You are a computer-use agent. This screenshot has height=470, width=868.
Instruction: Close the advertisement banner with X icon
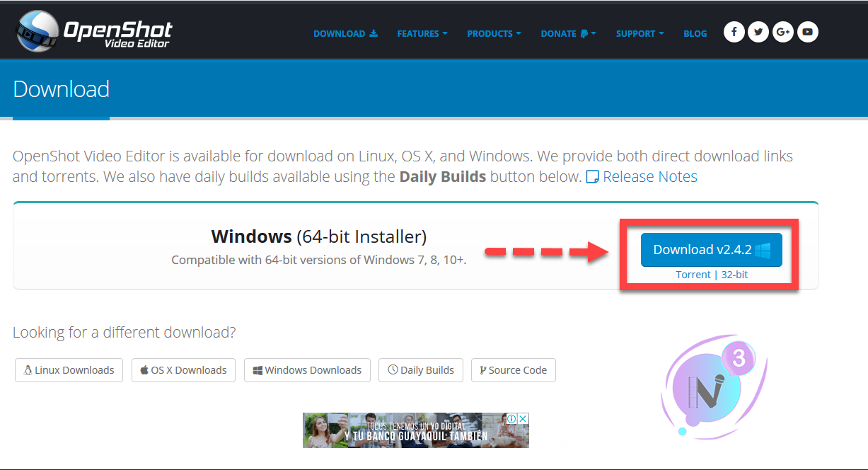point(523,418)
